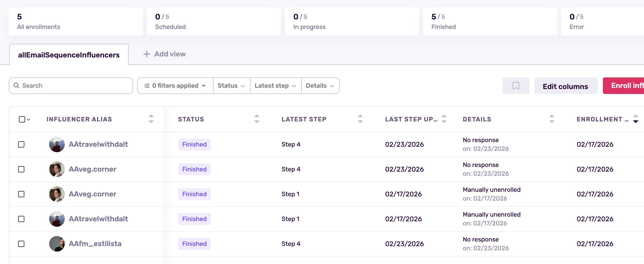Viewport: 644px width, 264px height.
Task: Check the checkbox for the first AAtravelwithdalt row
Action: click(21, 144)
